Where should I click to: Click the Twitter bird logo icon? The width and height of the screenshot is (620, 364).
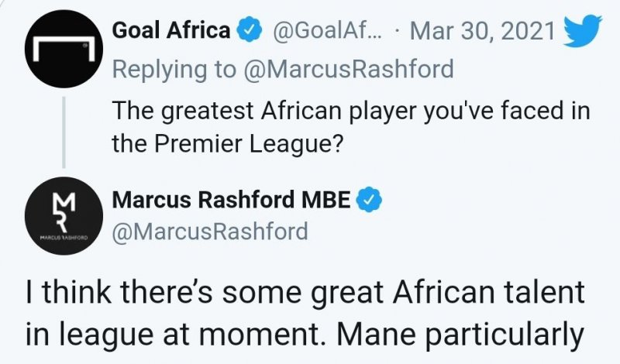(x=578, y=31)
